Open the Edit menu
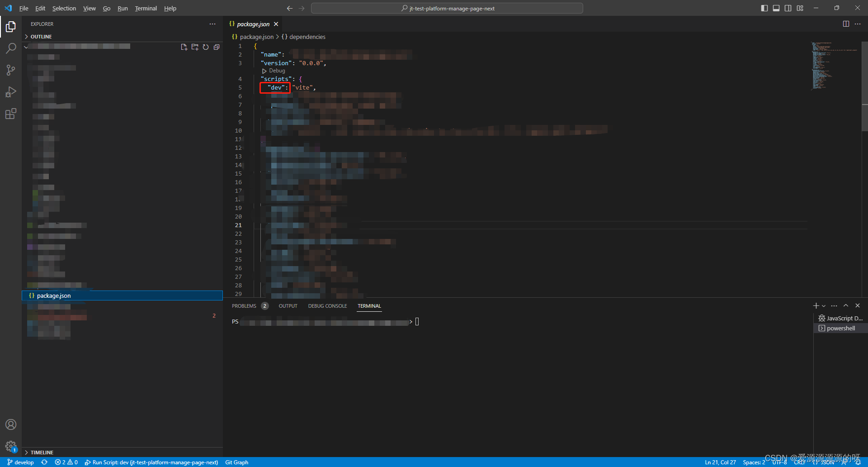868x467 pixels. click(x=40, y=8)
